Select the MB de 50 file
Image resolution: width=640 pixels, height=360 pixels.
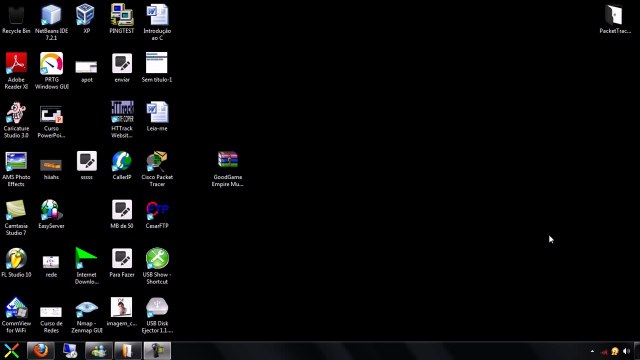coord(122,214)
